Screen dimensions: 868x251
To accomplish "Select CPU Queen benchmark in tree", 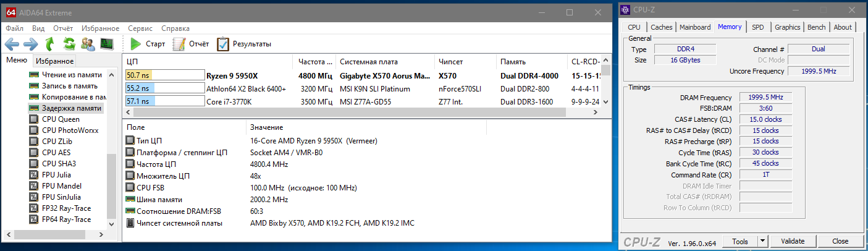I will [x=60, y=119].
